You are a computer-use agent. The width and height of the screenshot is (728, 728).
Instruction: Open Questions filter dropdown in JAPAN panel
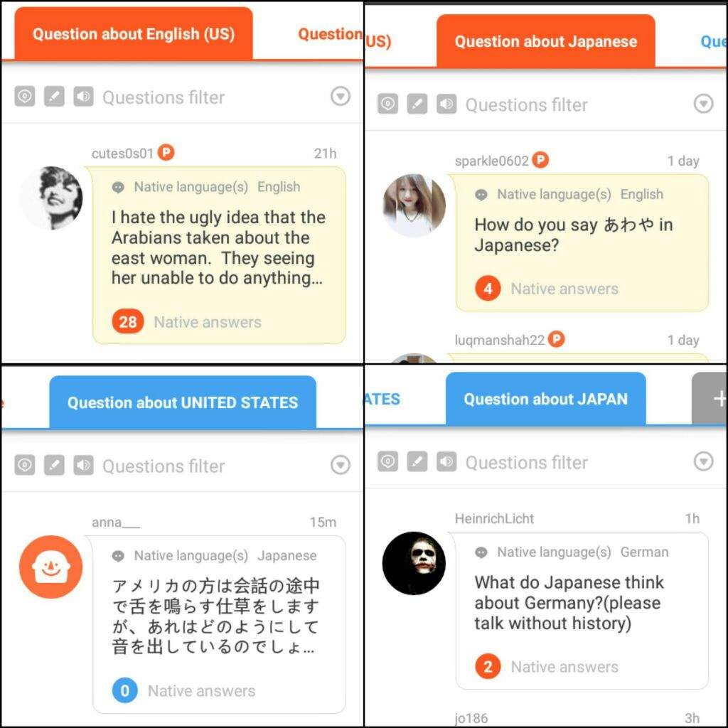point(703,461)
